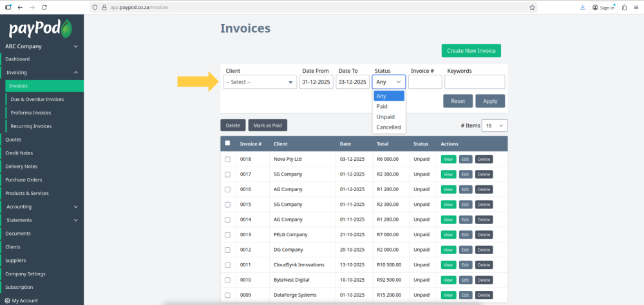Click the Invoice # filter field
The height and width of the screenshot is (305, 644).
coord(425,82)
